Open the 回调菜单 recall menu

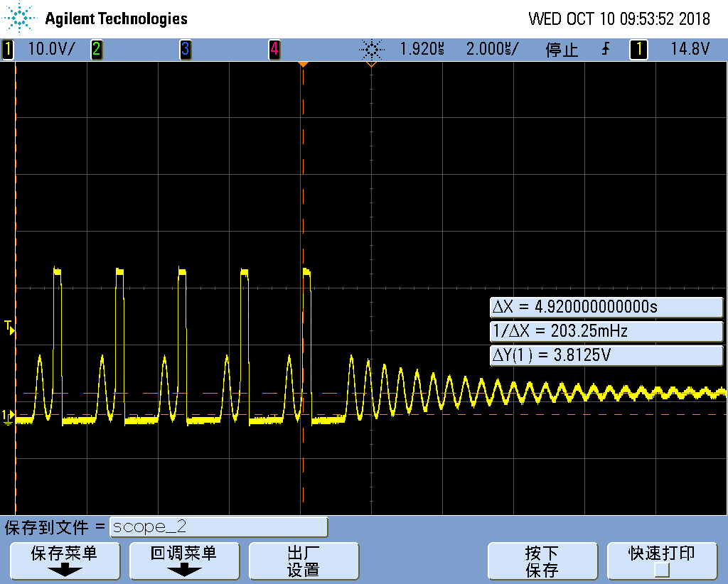click(184, 561)
